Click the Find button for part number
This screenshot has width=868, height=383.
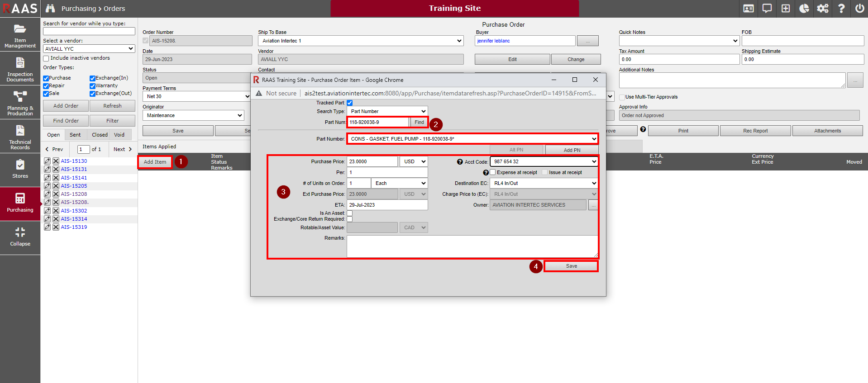[x=419, y=122]
